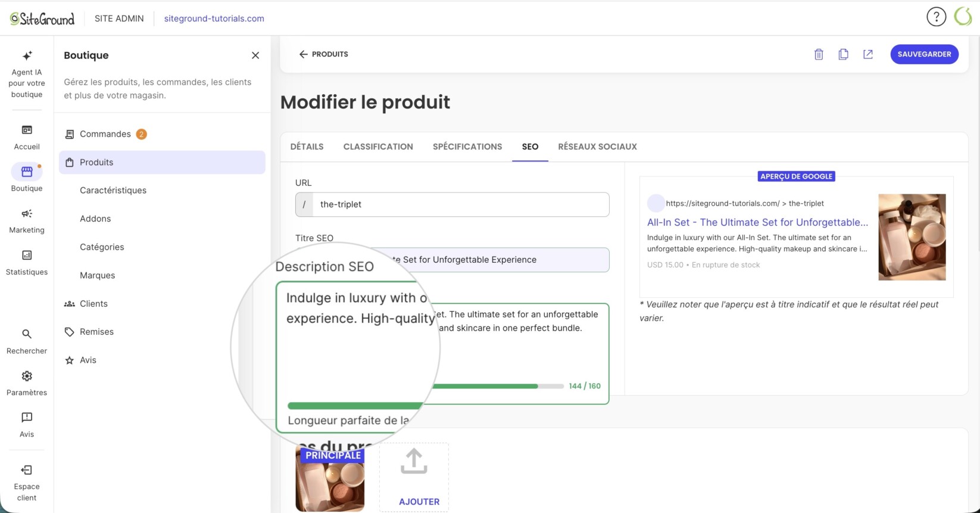Click the SEO description length progress bar
The image size is (980, 513).
tap(497, 386)
